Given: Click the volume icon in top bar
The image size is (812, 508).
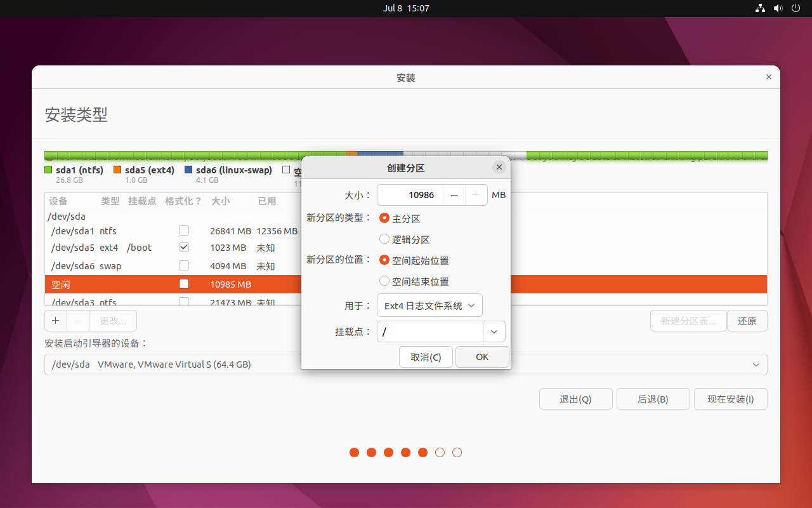Looking at the screenshot, I should tap(778, 8).
